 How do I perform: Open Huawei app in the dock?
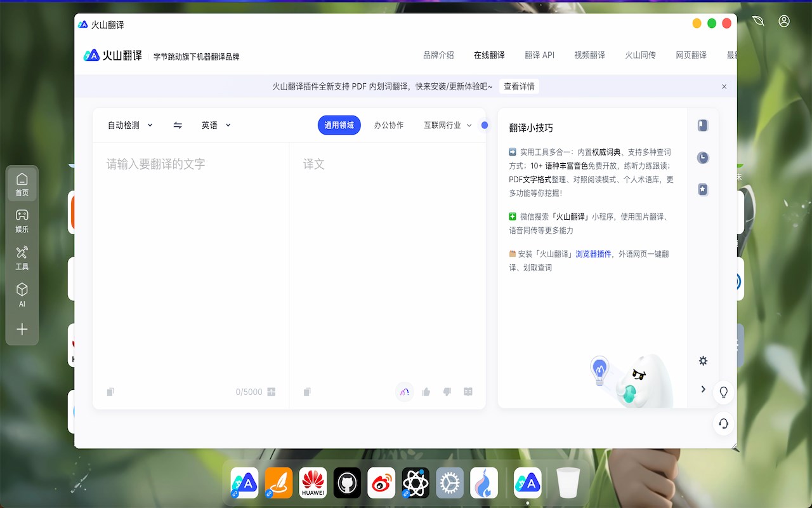point(313,483)
